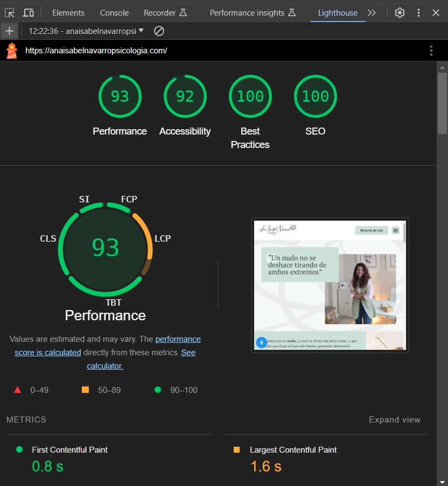Click the page screenshot thumbnail
This screenshot has height=486, width=448.
330,285
